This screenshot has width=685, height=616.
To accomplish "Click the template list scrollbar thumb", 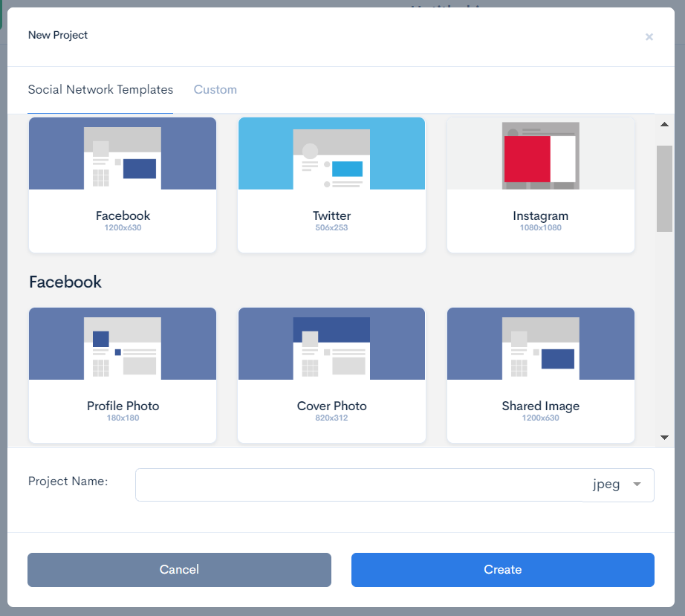I will click(x=664, y=189).
